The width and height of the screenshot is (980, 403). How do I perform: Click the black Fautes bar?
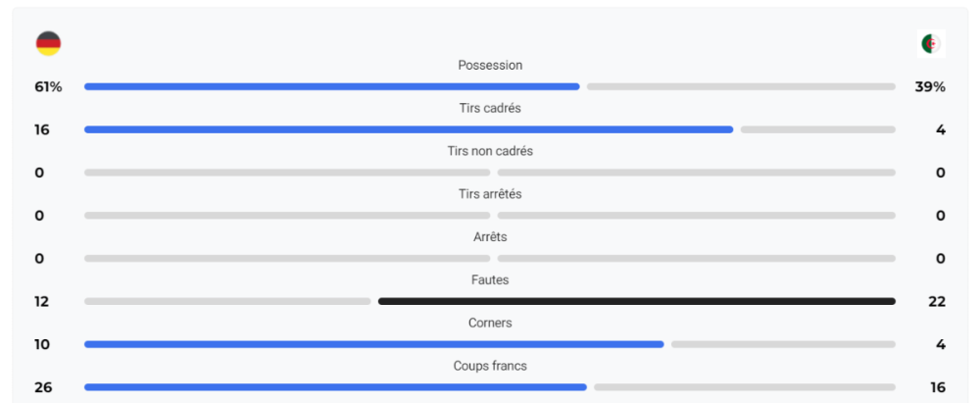click(637, 302)
